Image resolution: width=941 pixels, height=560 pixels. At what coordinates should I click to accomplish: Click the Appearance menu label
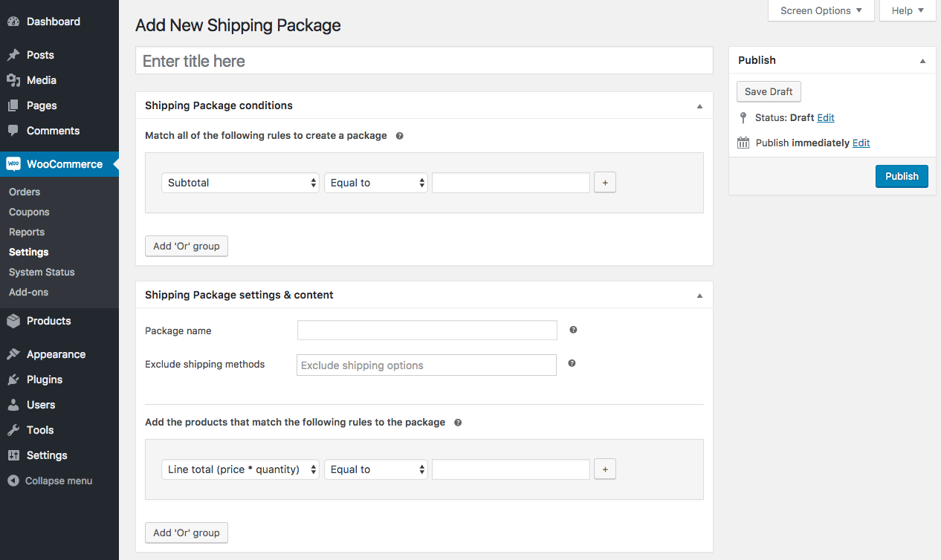[x=56, y=354]
